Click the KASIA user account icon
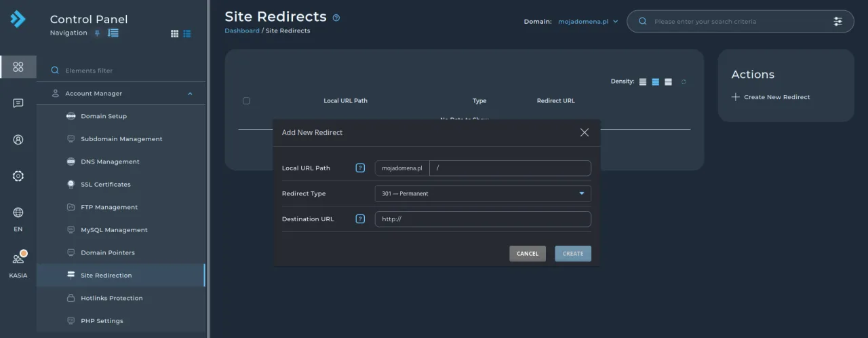Screen dimensions: 868x338 click(18, 259)
